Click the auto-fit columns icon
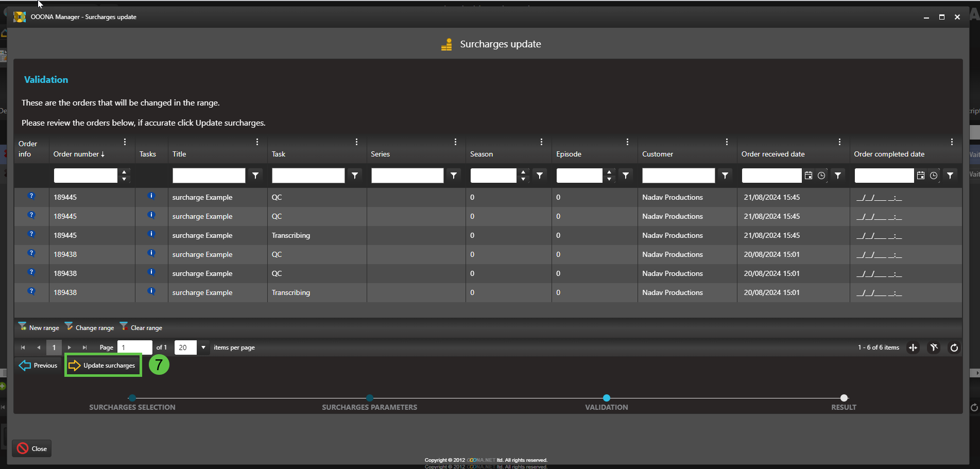Viewport: 980px width, 469px height. point(913,348)
